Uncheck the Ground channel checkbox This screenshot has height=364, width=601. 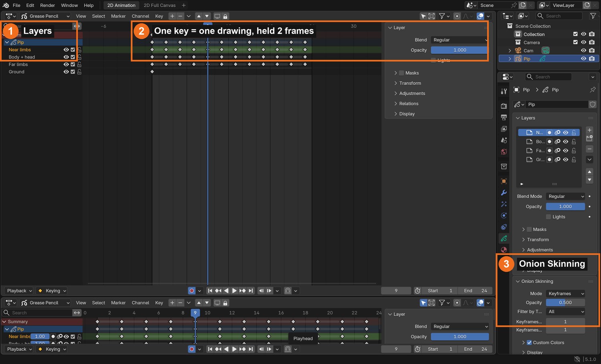[x=73, y=72]
